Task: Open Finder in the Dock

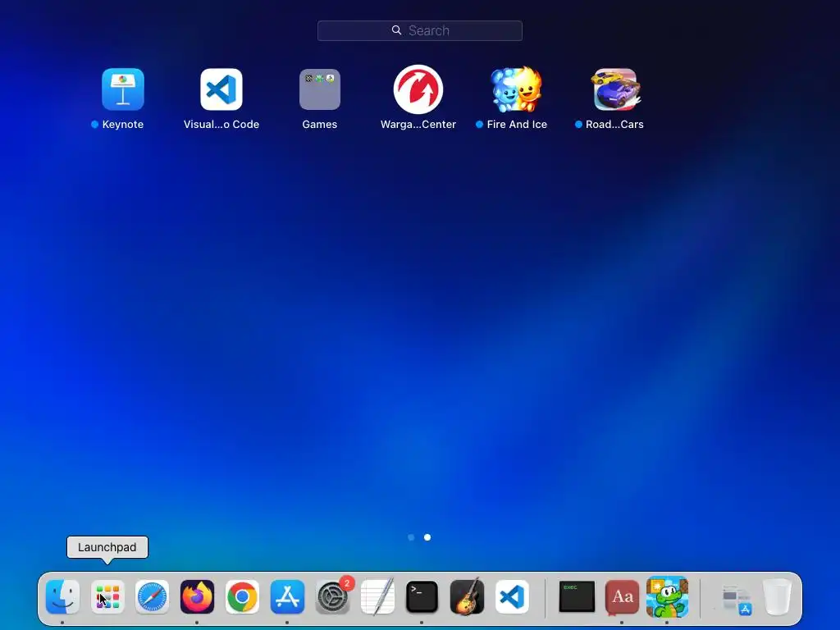Action: click(62, 597)
